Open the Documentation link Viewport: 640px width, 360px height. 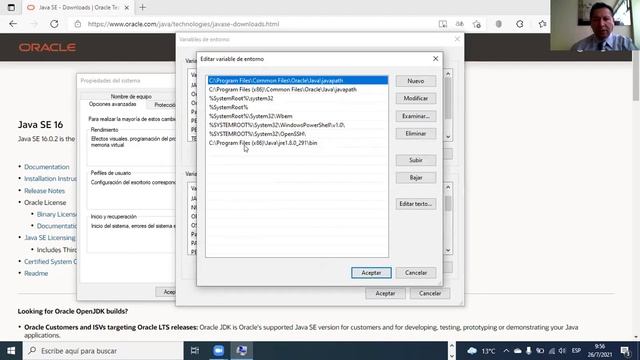pyautogui.click(x=47, y=167)
